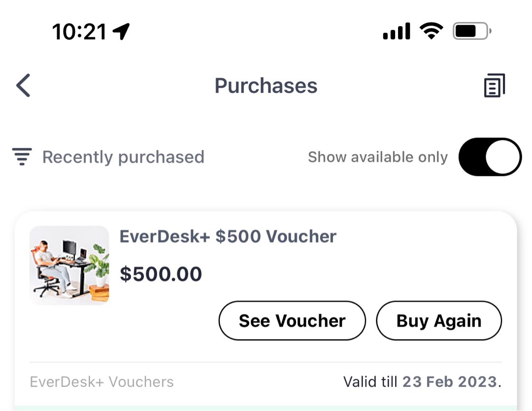Tap the Purchases screen title
This screenshot has height=411, width=532.
click(x=266, y=85)
